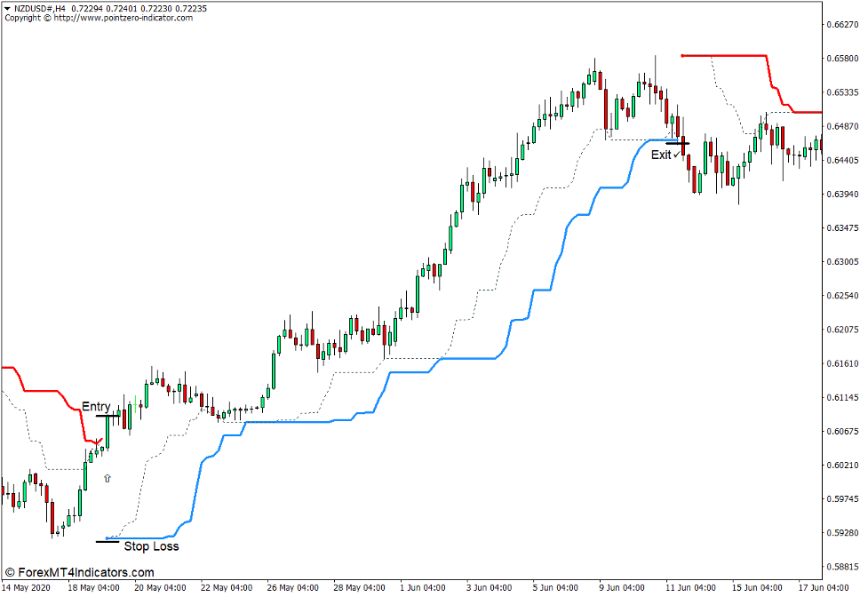This screenshot has height=597, width=868.
Task: Open the NZDUSD symbol dropdown arrow
Action: coord(9,7)
